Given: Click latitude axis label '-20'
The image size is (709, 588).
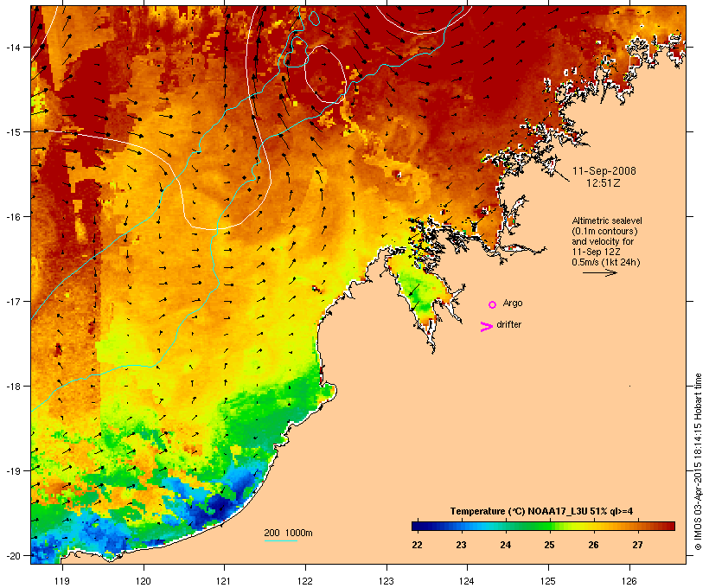Looking at the screenshot, I should pos(13,556).
